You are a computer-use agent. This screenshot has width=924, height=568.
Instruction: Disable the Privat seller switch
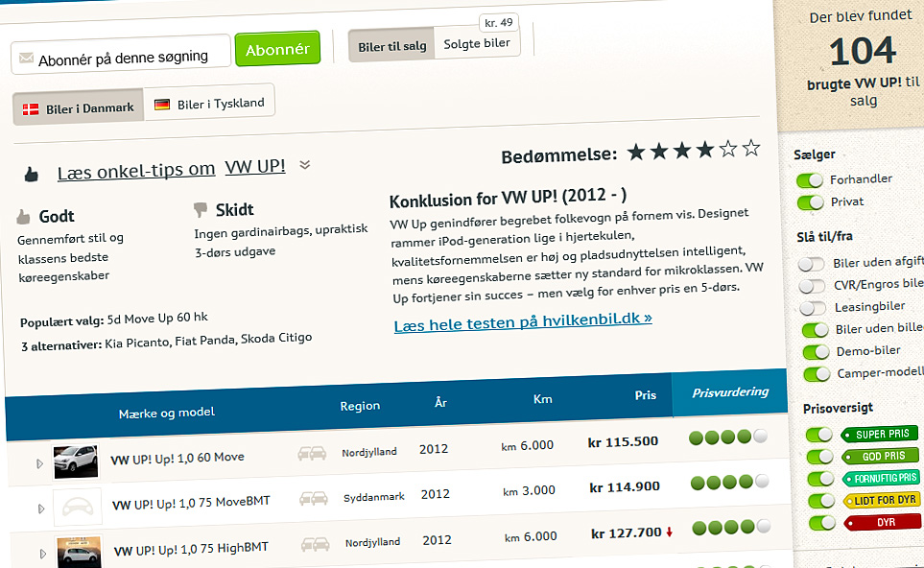click(x=811, y=202)
